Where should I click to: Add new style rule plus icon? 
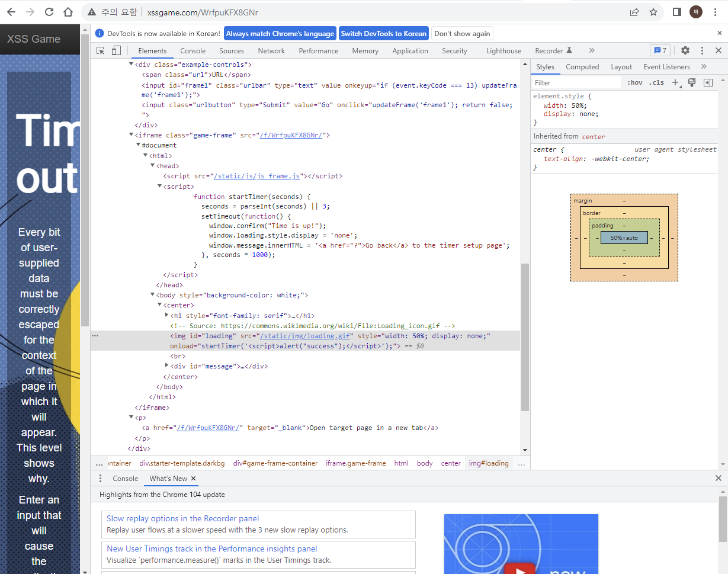[x=676, y=83]
